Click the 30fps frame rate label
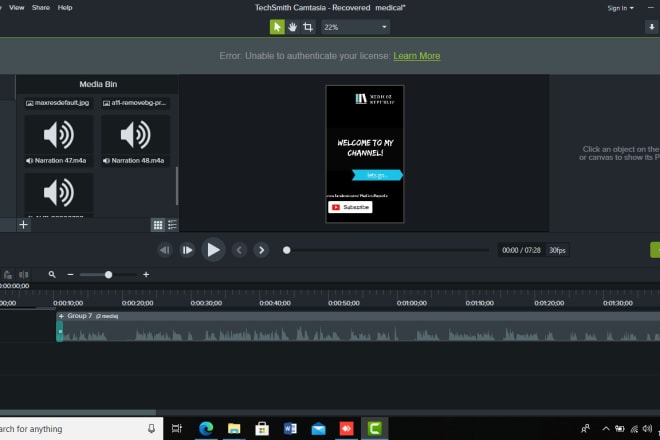 557,250
